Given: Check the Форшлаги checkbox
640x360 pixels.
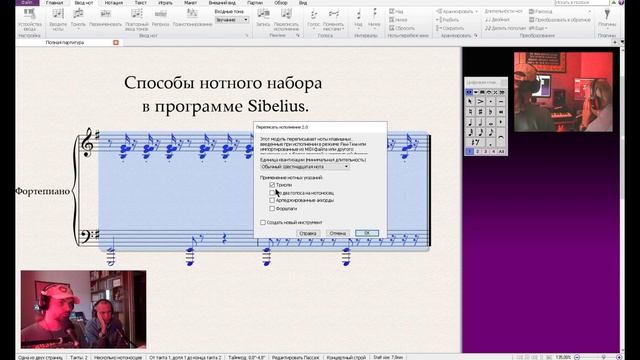Looking at the screenshot, I should 272,209.
